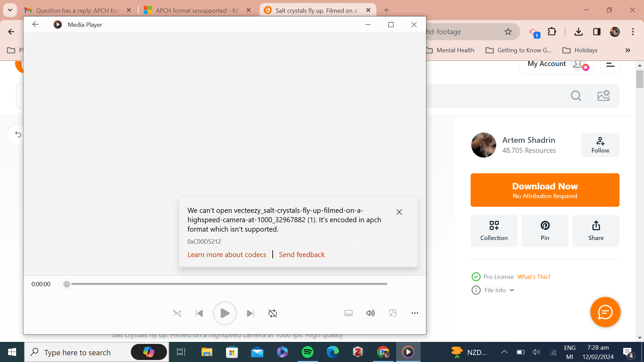The image size is (644, 362).
Task: Toggle shuffle mode in Media Player
Action: [x=177, y=313]
